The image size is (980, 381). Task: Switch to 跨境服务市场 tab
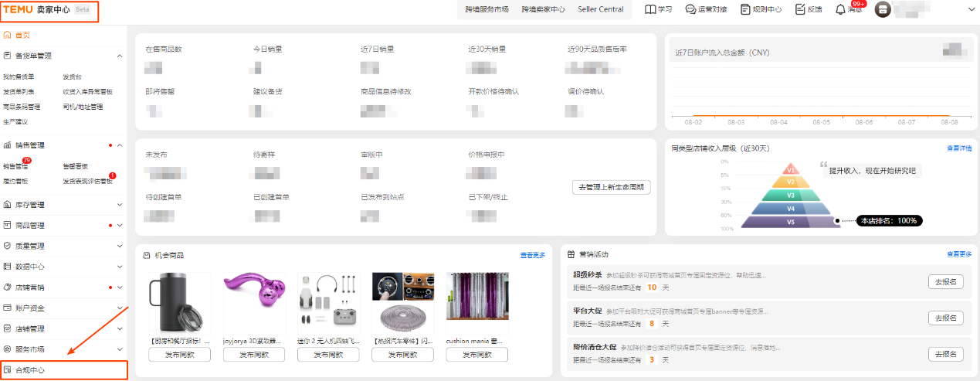(x=487, y=9)
